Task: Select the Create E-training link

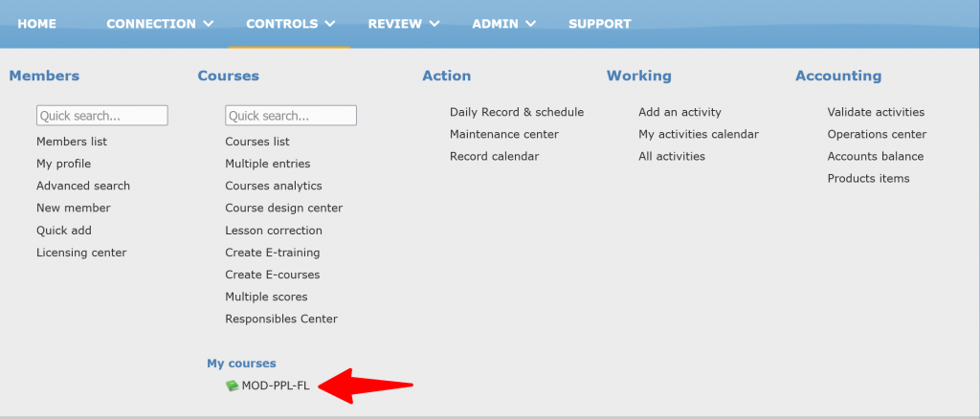Action: pos(272,253)
